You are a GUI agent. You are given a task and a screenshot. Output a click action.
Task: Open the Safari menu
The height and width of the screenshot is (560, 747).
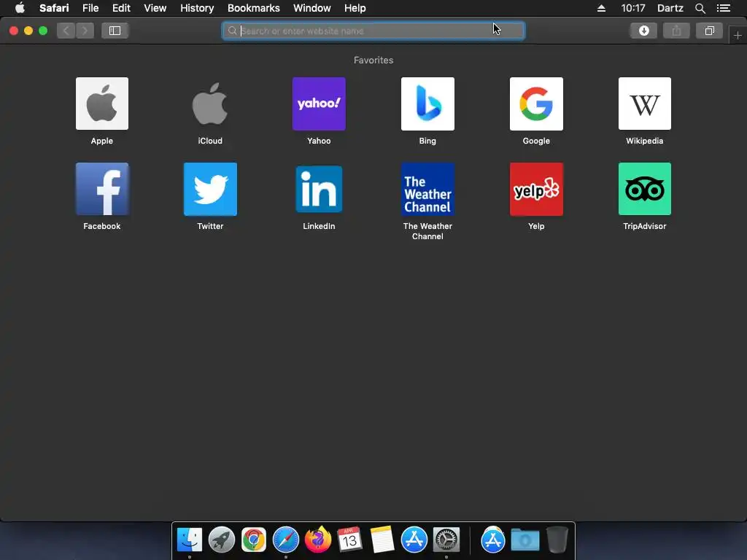pos(54,8)
